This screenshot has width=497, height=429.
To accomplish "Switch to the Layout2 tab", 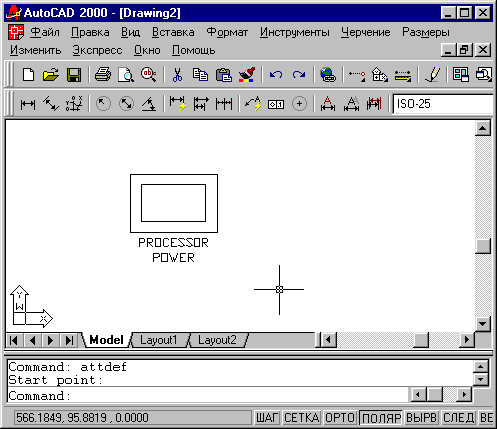I will pyautogui.click(x=217, y=340).
